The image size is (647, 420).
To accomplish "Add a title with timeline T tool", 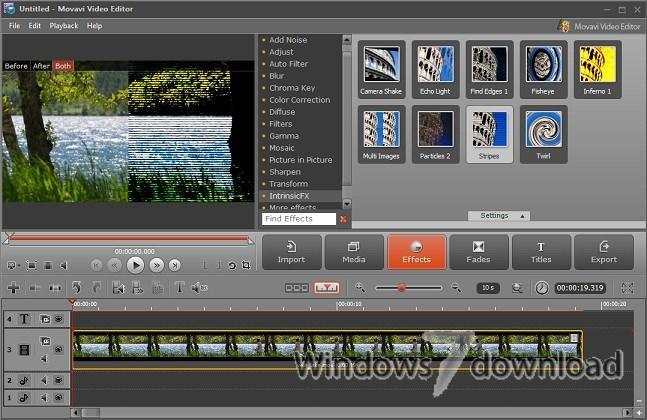I will click(179, 288).
